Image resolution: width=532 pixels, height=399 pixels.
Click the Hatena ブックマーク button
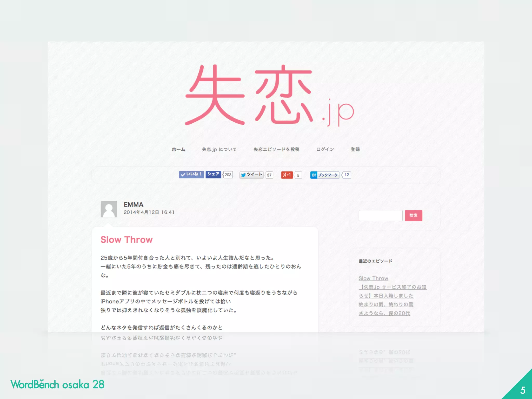click(325, 175)
